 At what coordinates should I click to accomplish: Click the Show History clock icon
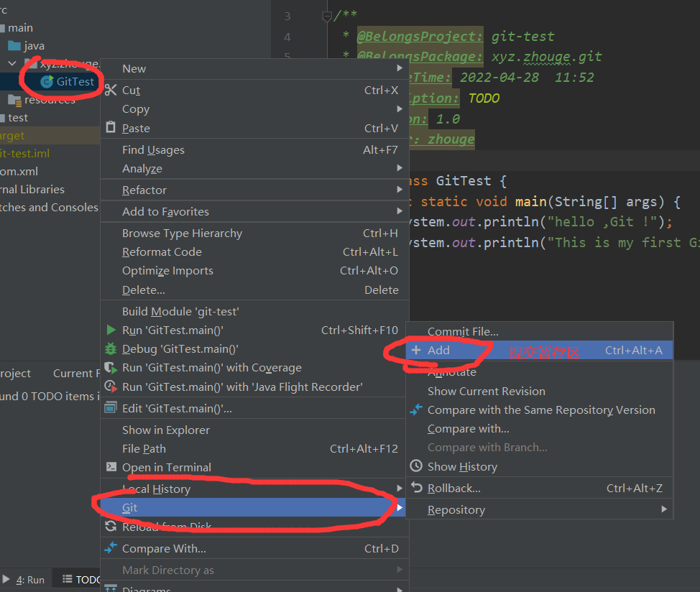coord(416,466)
